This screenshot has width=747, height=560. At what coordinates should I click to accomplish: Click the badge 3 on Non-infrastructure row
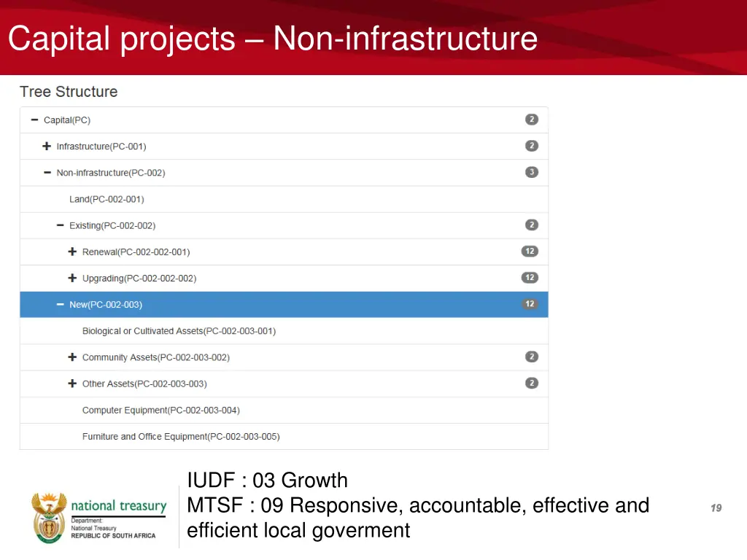tap(532, 172)
